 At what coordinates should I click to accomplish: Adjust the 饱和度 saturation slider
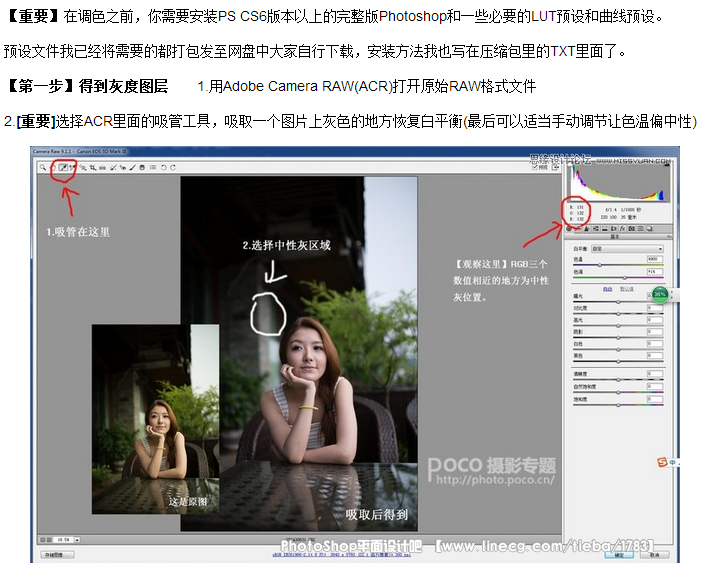tap(618, 405)
